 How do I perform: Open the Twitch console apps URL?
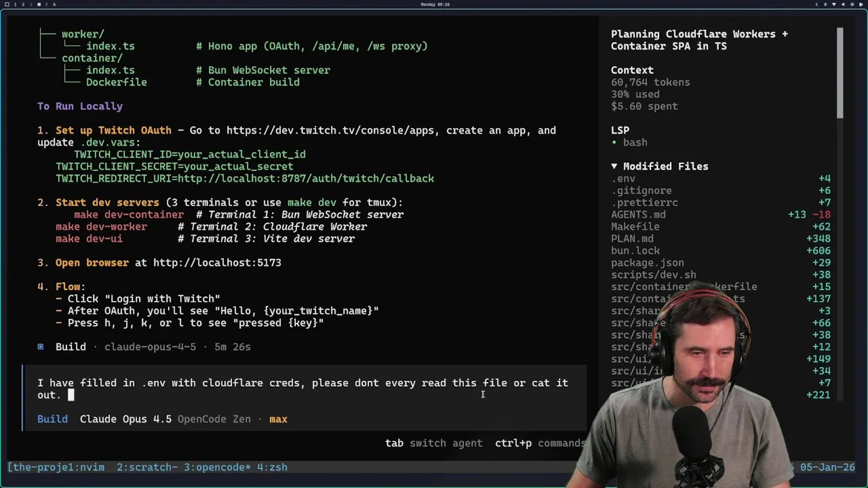point(330,130)
